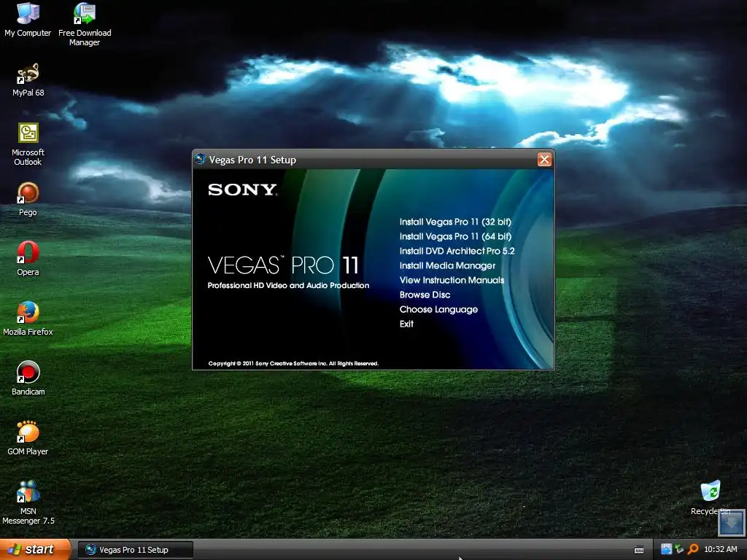This screenshot has height=560, width=747.
Task: Select the Recycle Bin icon
Action: (711, 498)
